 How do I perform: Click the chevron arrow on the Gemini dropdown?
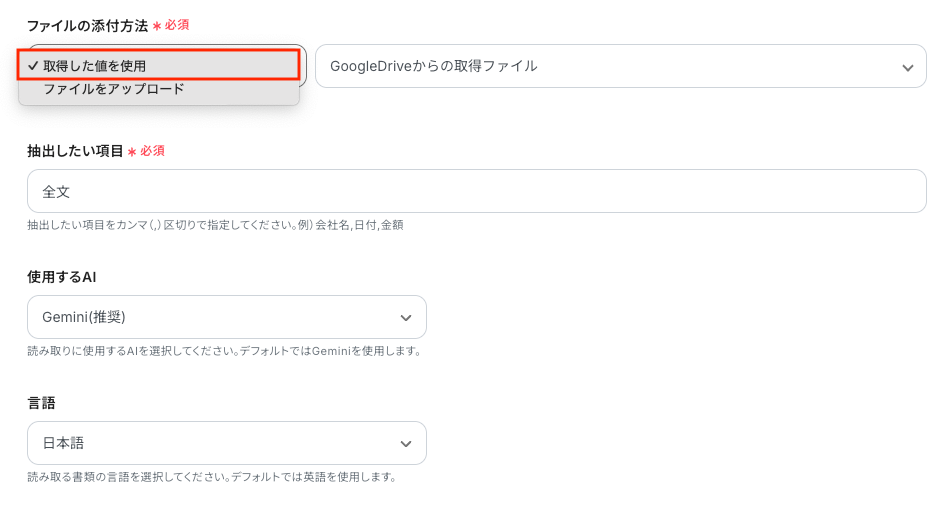click(406, 318)
